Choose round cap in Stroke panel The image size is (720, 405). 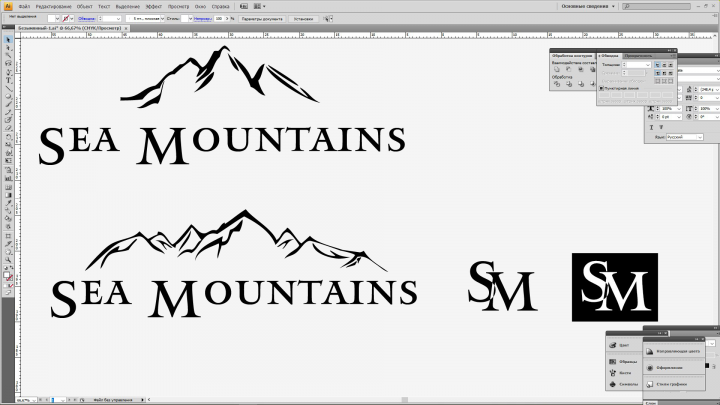664,65
